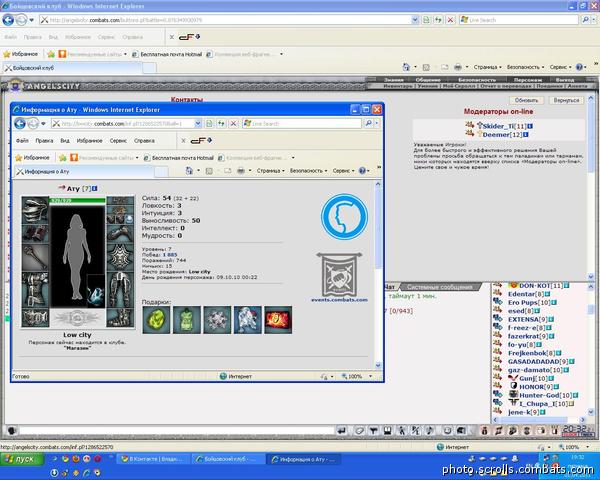Viewport: 600px width, 480px height.
Task: View the red fire gift
Action: pos(278,320)
